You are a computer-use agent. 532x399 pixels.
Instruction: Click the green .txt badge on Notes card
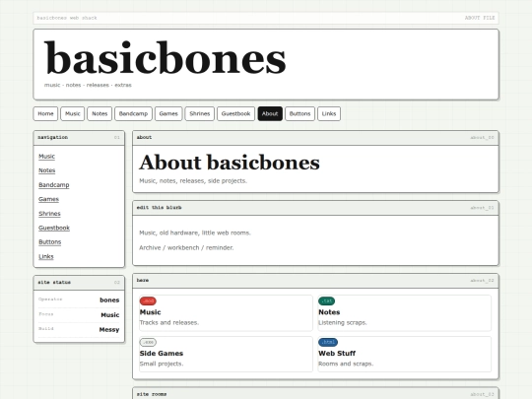tap(326, 300)
